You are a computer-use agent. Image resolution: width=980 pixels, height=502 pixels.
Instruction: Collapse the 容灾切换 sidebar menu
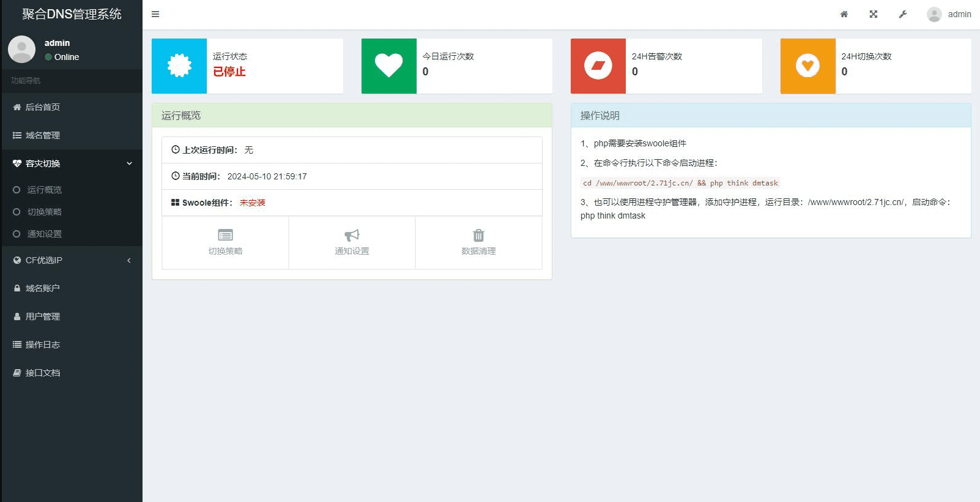72,163
